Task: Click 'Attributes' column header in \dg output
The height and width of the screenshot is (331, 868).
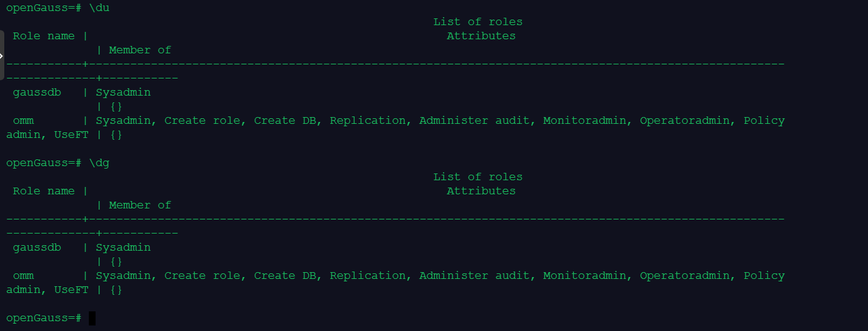Action: pyautogui.click(x=481, y=191)
